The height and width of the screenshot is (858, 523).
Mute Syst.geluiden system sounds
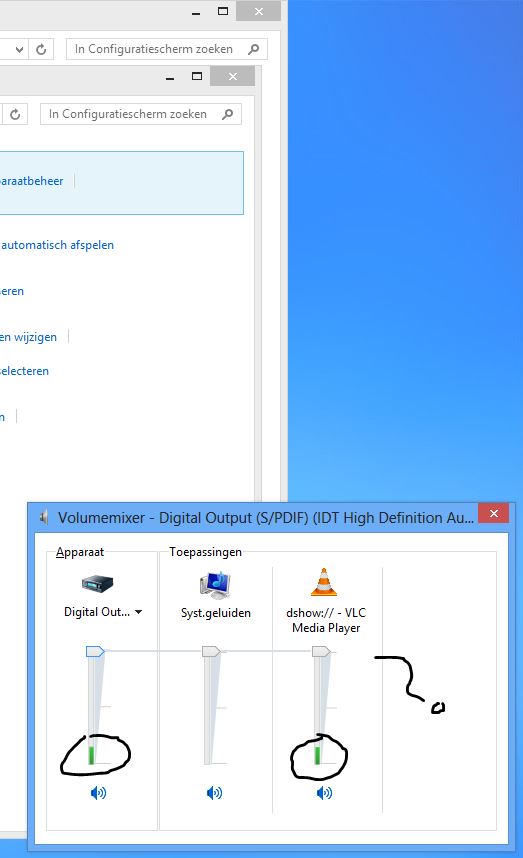214,793
